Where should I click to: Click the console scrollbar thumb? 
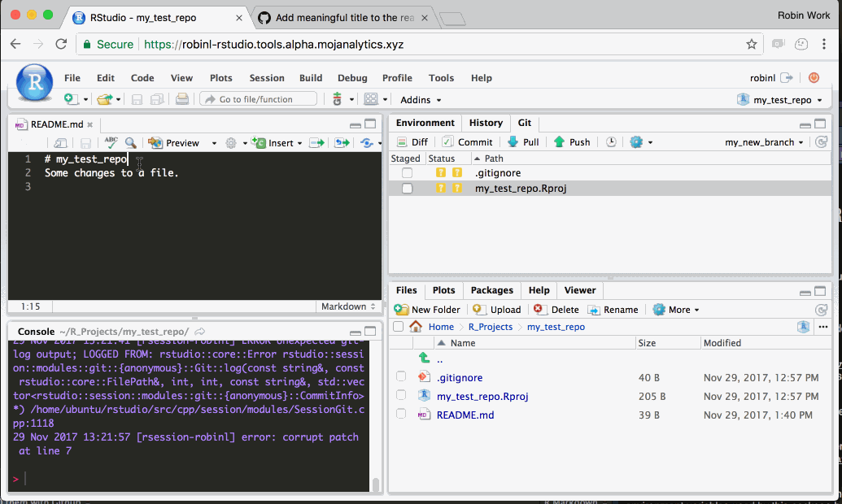(x=376, y=484)
